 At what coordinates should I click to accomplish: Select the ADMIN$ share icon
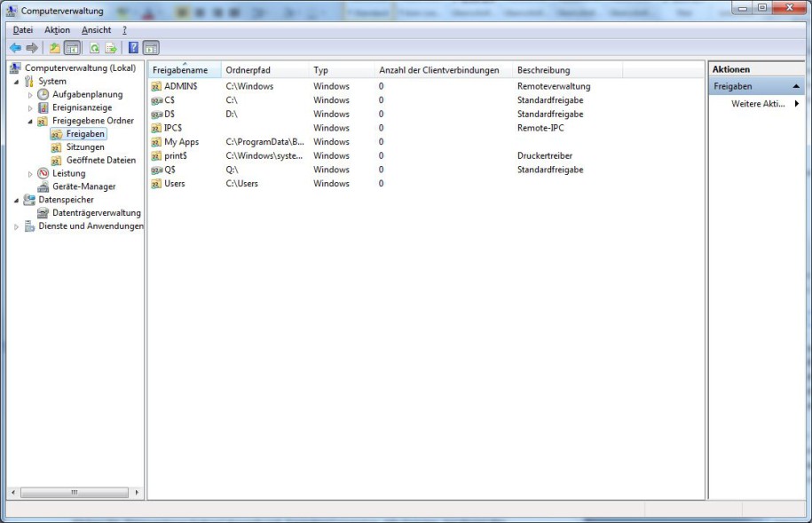[156, 86]
